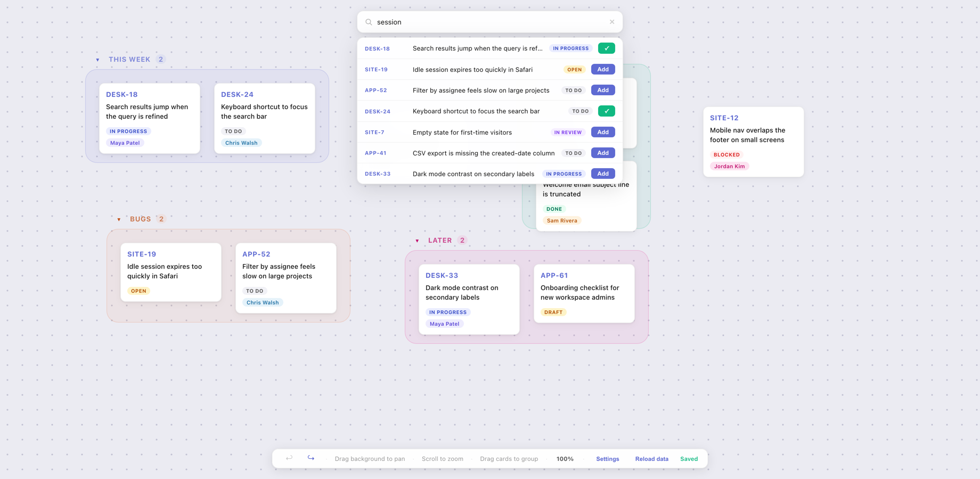Click SITE-7 ID in search results
Image resolution: width=980 pixels, height=479 pixels.
pos(374,133)
